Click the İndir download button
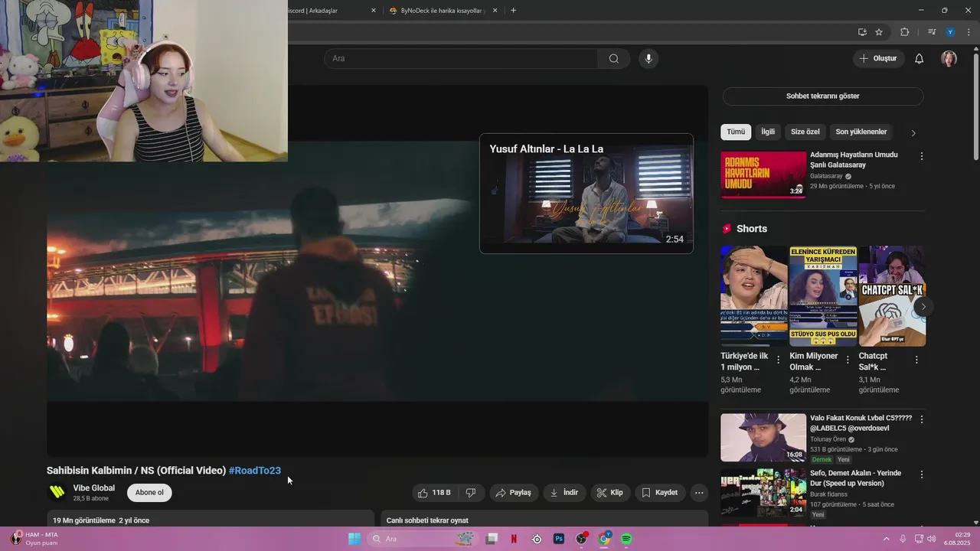980x551 pixels. tap(564, 493)
